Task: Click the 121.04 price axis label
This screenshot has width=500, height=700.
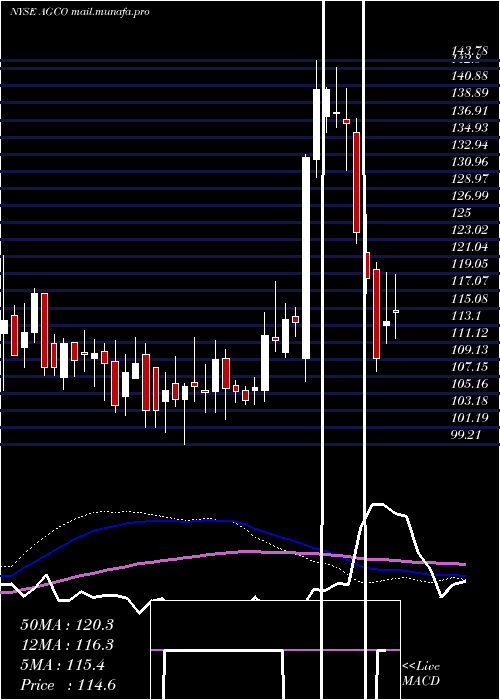Action: click(x=469, y=247)
